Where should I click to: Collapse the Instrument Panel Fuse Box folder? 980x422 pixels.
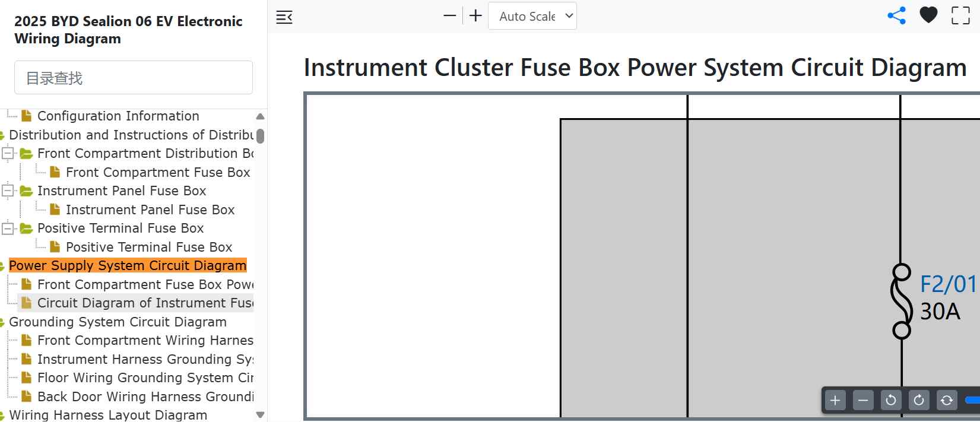[x=8, y=191]
